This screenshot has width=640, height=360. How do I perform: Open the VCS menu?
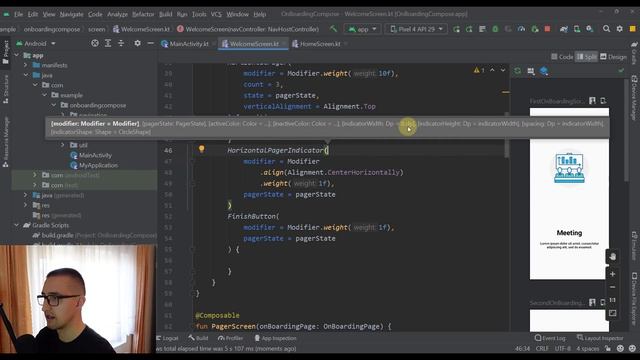(216, 14)
